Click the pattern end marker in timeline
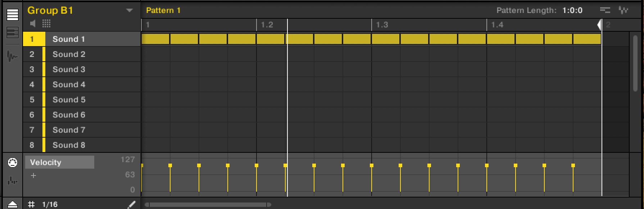The image size is (644, 209). [599, 25]
